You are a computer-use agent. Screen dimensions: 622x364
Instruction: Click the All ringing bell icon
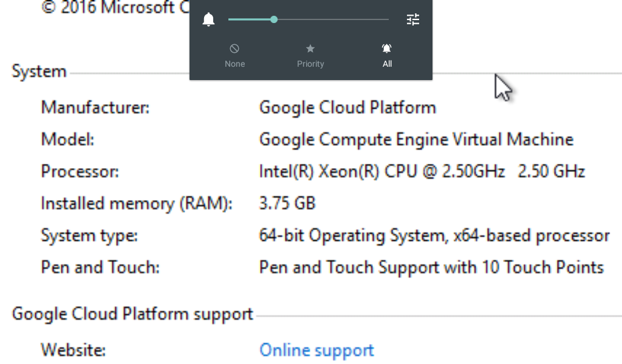coord(387,49)
